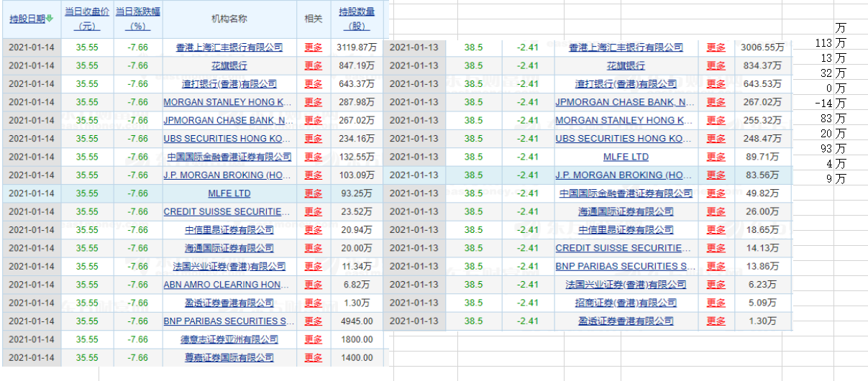Click 更多 in the 招商证券(香港)有限公司 row

[x=716, y=303]
